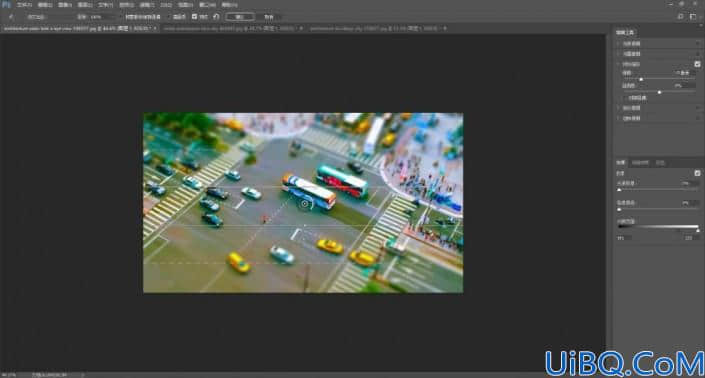Viewport: 705px width, 378px height.
Task: Expand the Path Blur section
Action: pos(618,108)
